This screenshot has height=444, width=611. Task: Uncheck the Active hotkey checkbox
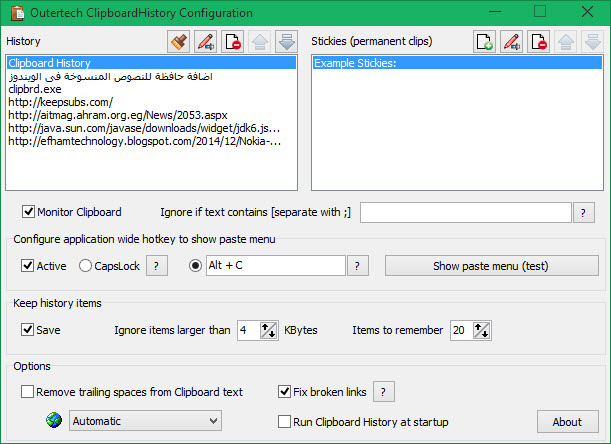[27, 266]
